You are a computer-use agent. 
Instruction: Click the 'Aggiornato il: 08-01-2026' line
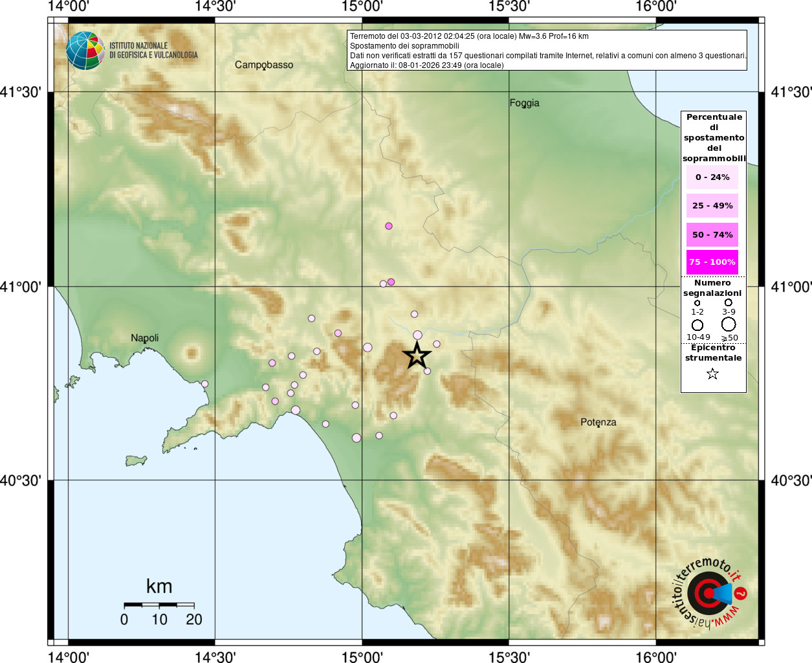[426, 65]
